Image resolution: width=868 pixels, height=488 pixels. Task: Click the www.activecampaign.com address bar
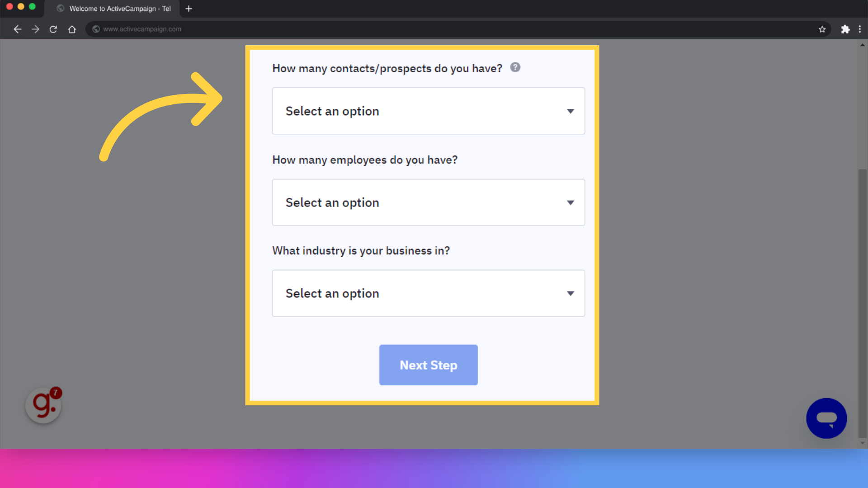click(x=142, y=29)
